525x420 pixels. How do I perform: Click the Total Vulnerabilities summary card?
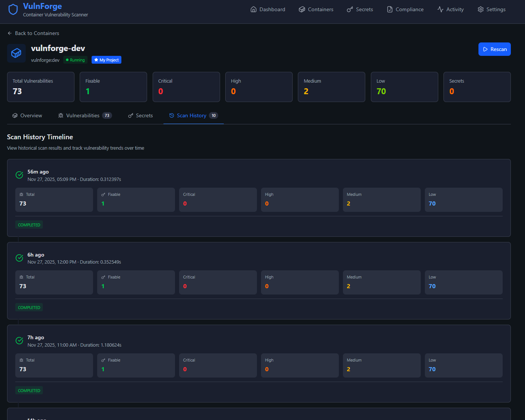pos(41,87)
